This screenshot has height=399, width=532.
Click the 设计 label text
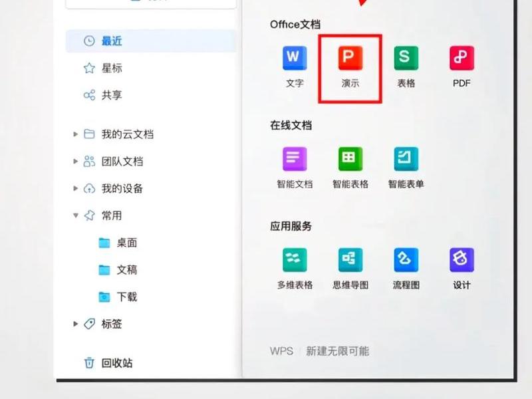(x=462, y=285)
